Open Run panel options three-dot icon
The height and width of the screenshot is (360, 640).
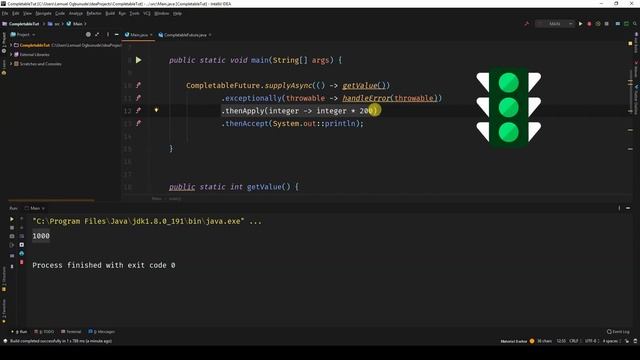[x=619, y=208]
